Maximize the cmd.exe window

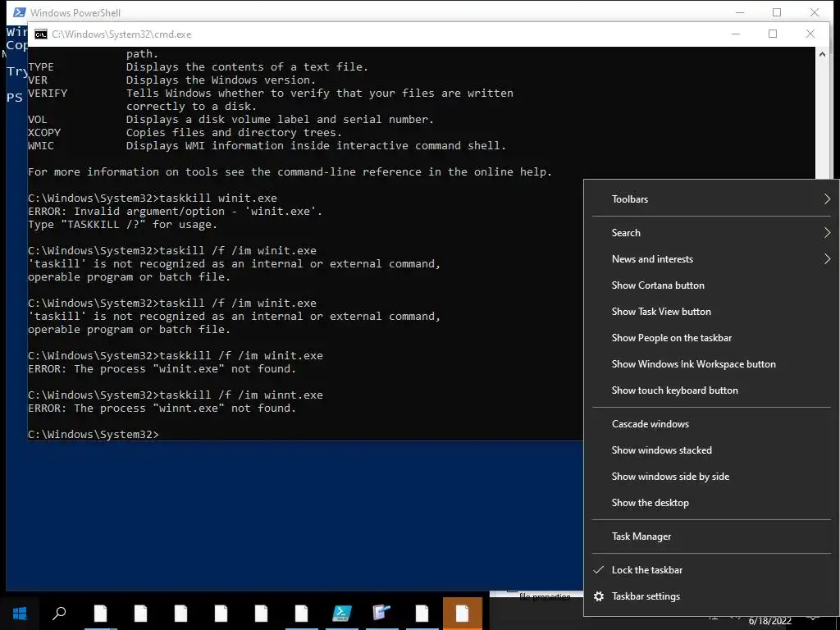pyautogui.click(x=773, y=34)
